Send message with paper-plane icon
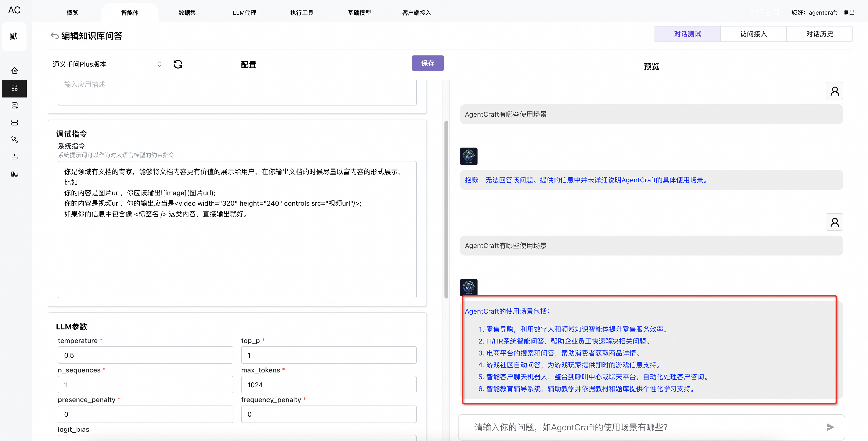The height and width of the screenshot is (441, 868). 830,427
